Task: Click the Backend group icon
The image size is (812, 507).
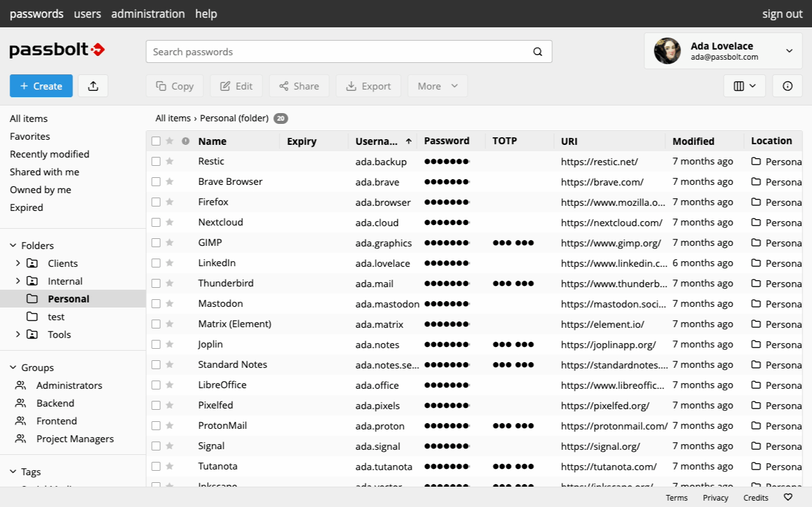Action: point(21,403)
